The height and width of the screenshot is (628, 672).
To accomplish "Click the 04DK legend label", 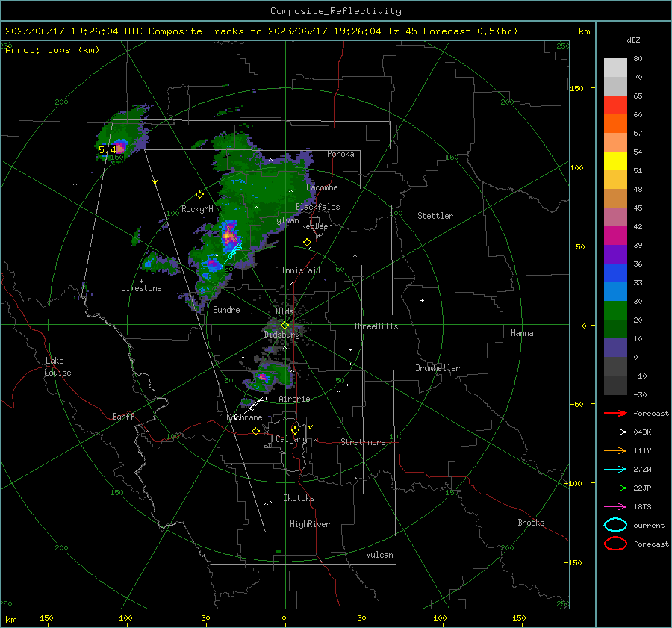I will point(642,432).
